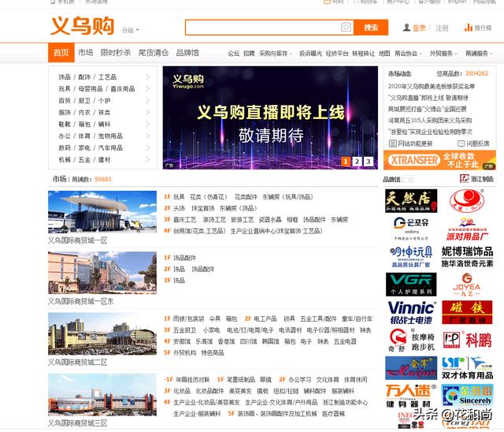Open the JOYEA brand logo
This screenshot has height=432, width=504.
point(466,285)
